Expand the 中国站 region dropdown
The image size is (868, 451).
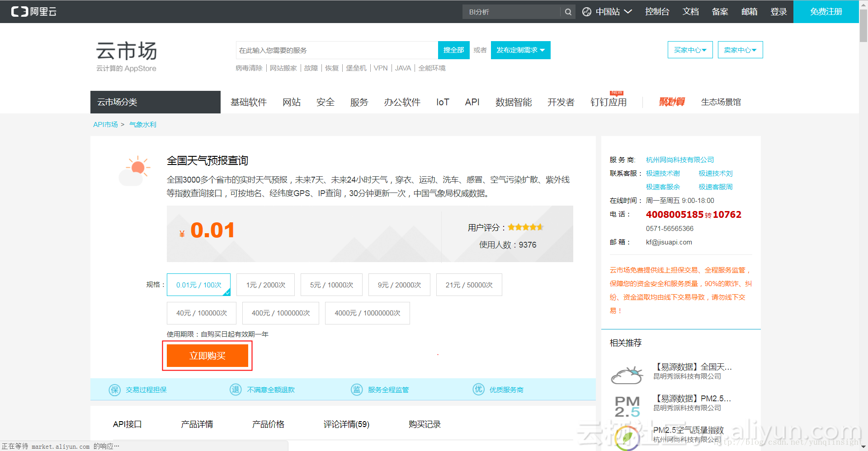613,12
